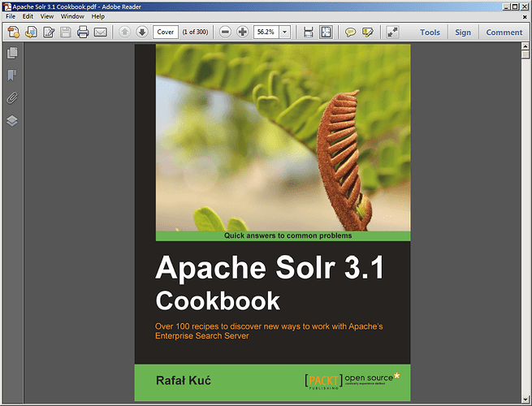This screenshot has height=406, width=532.
Task: Open the Window menu
Action: tap(72, 16)
